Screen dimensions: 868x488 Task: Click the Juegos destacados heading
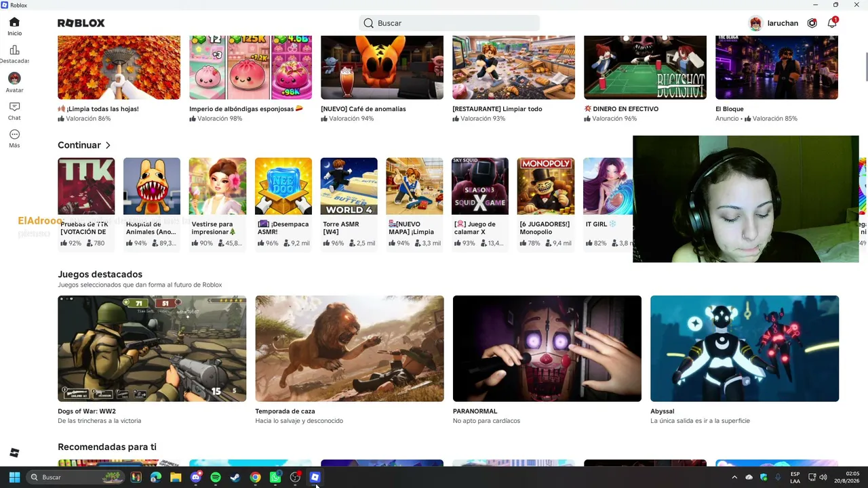click(x=100, y=274)
